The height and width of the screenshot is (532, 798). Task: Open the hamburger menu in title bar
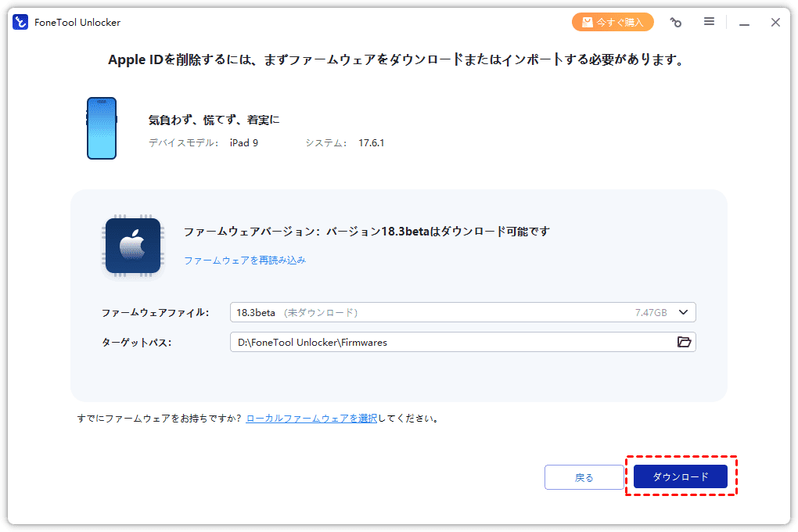(709, 22)
